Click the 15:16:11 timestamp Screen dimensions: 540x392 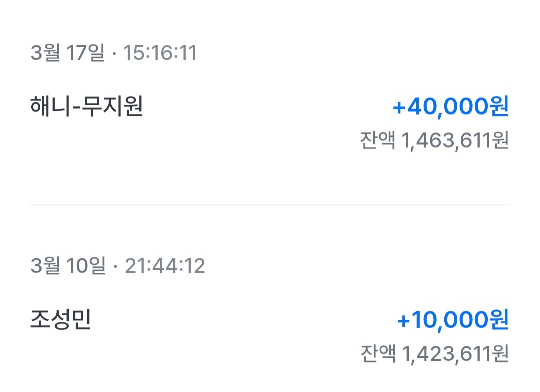tap(160, 53)
